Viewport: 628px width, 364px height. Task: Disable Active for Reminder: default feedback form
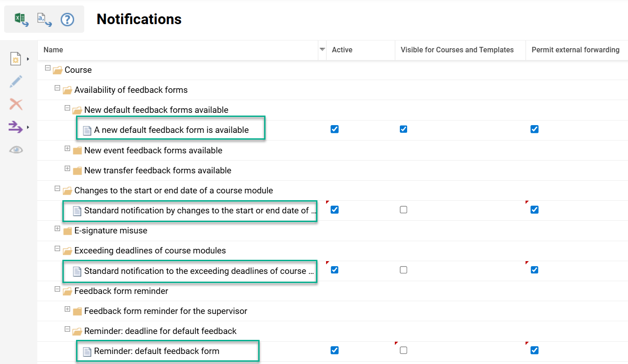tap(334, 350)
